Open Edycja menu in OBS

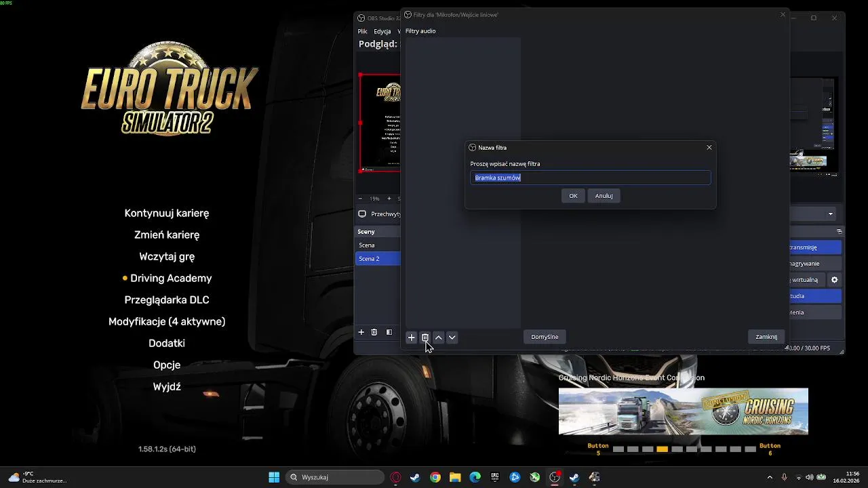click(382, 31)
